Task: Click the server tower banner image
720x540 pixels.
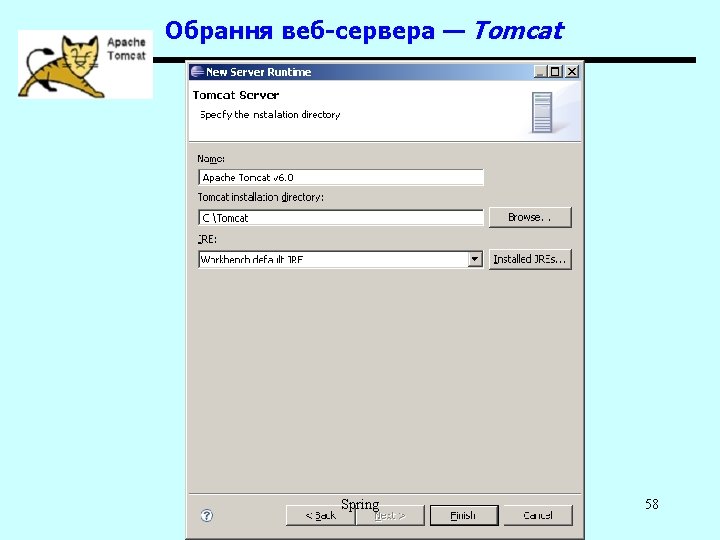Action: 542,112
